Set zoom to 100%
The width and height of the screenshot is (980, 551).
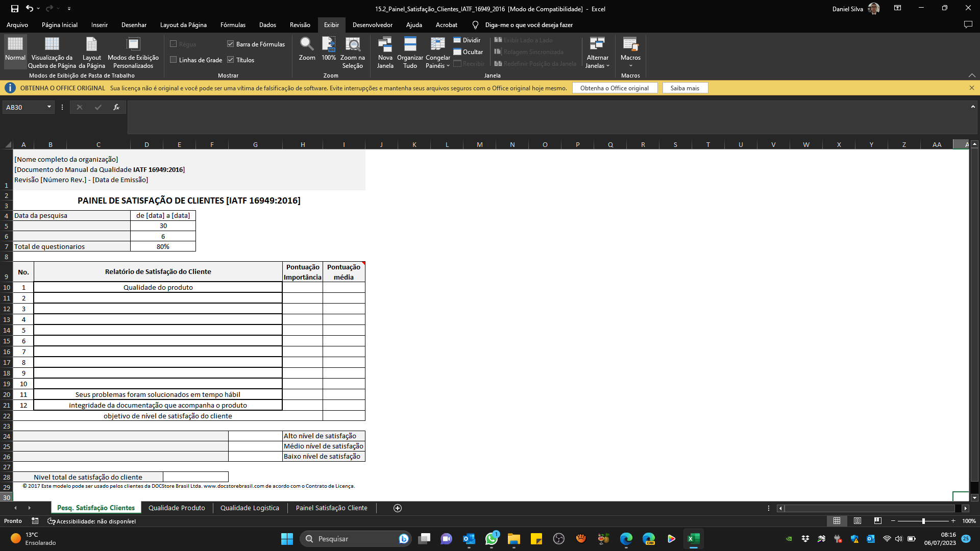[x=328, y=51]
